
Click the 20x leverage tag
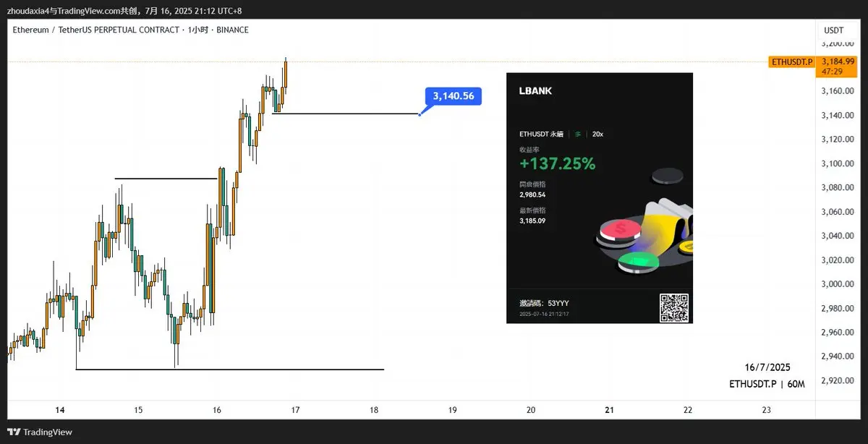coord(597,135)
